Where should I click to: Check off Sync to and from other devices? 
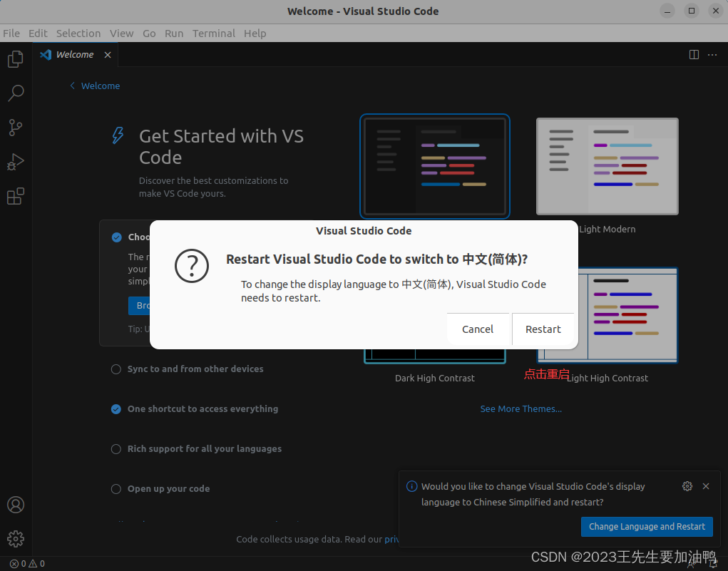[116, 369]
